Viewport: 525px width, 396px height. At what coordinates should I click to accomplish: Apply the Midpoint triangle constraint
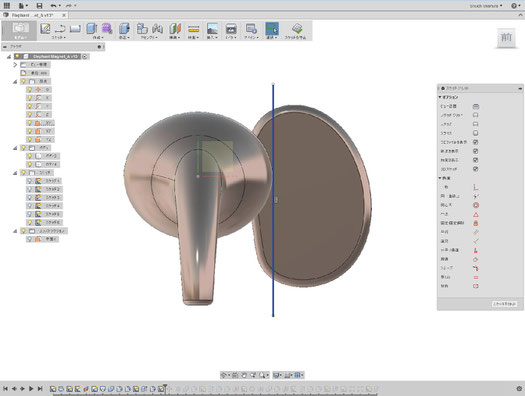point(475,214)
